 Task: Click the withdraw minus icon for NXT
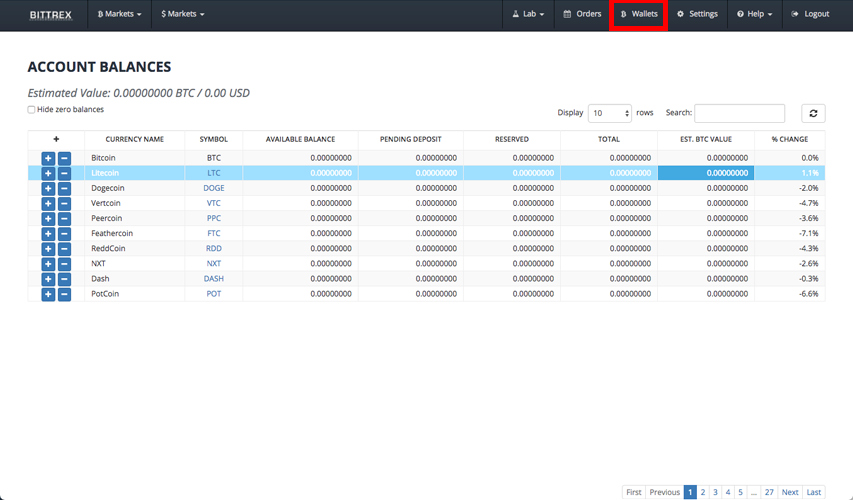[64, 264]
